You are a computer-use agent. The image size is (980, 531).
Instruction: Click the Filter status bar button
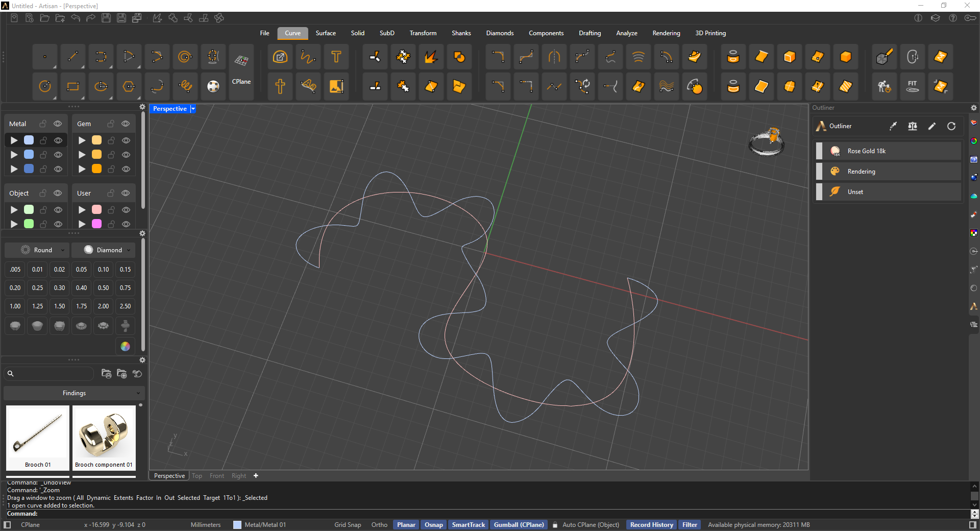click(690, 525)
